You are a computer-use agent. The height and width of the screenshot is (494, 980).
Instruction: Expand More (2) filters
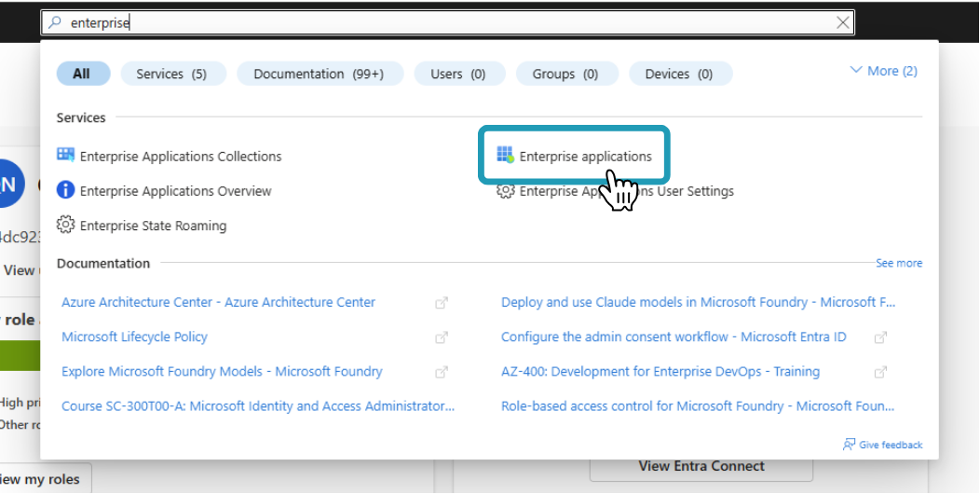(x=884, y=71)
